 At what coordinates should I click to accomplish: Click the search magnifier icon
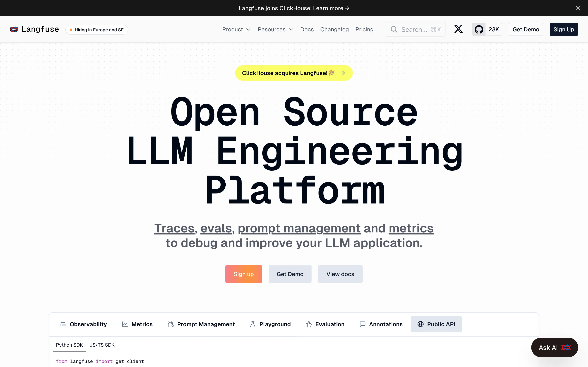(x=394, y=29)
